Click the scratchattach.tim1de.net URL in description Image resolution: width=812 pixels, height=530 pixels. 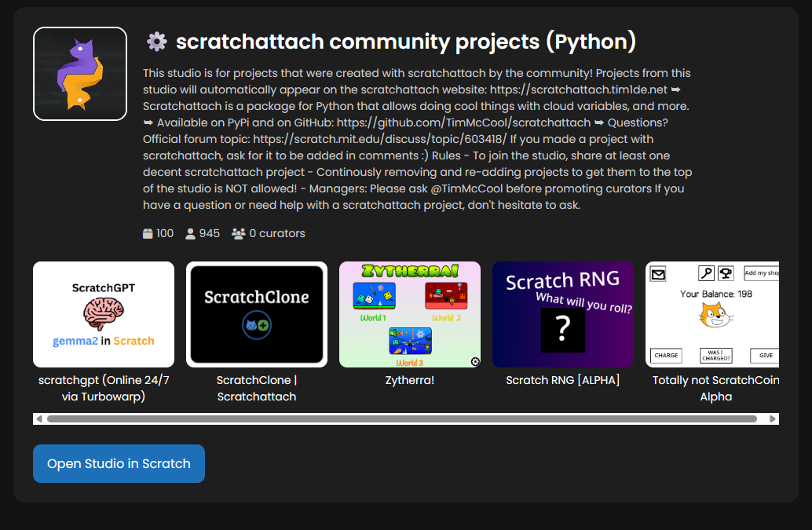[579, 90]
